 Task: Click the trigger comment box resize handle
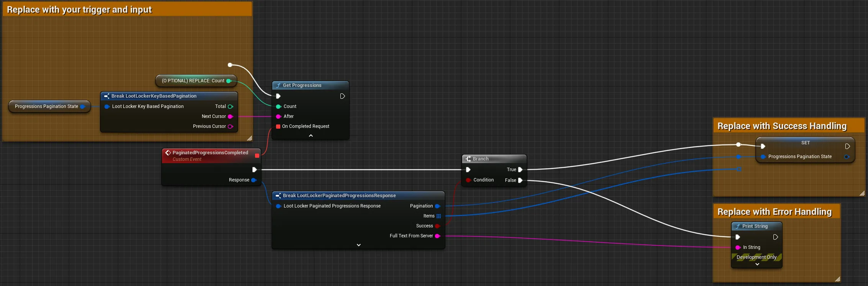250,138
